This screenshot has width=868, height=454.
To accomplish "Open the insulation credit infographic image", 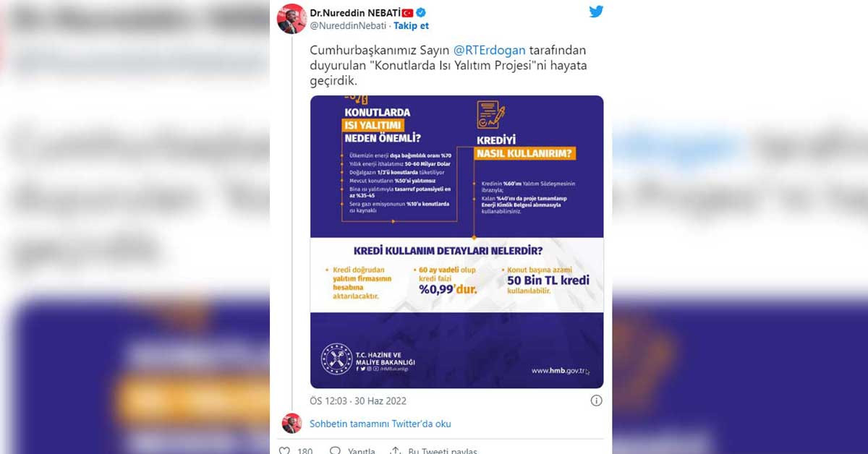I will (x=456, y=241).
